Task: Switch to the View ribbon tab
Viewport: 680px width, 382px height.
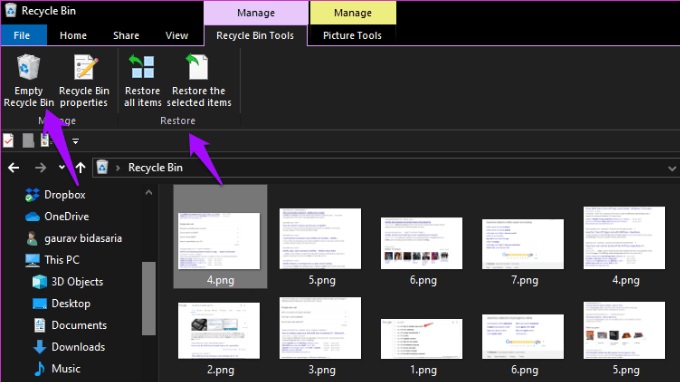Action: click(177, 36)
